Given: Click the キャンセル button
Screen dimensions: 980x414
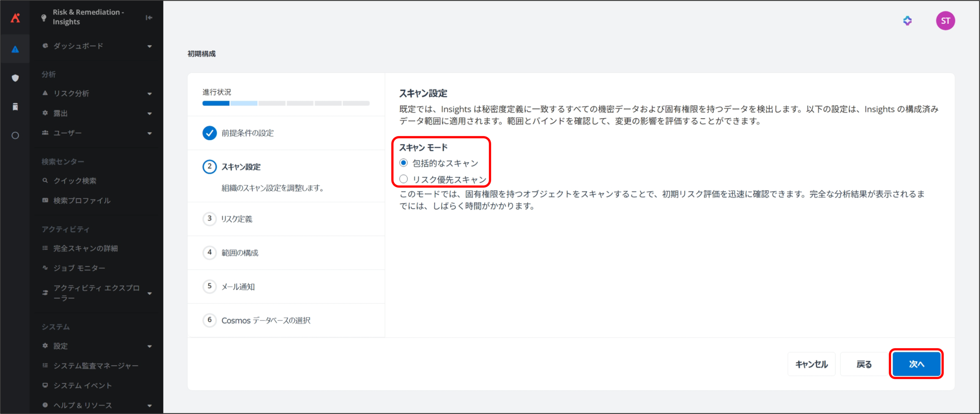Looking at the screenshot, I should click(811, 364).
